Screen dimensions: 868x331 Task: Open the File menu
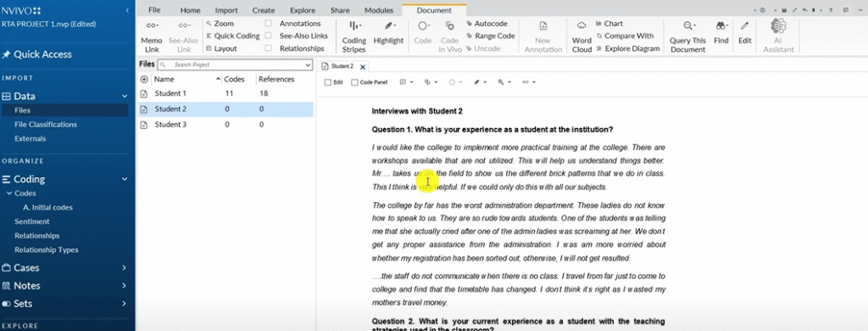[154, 10]
